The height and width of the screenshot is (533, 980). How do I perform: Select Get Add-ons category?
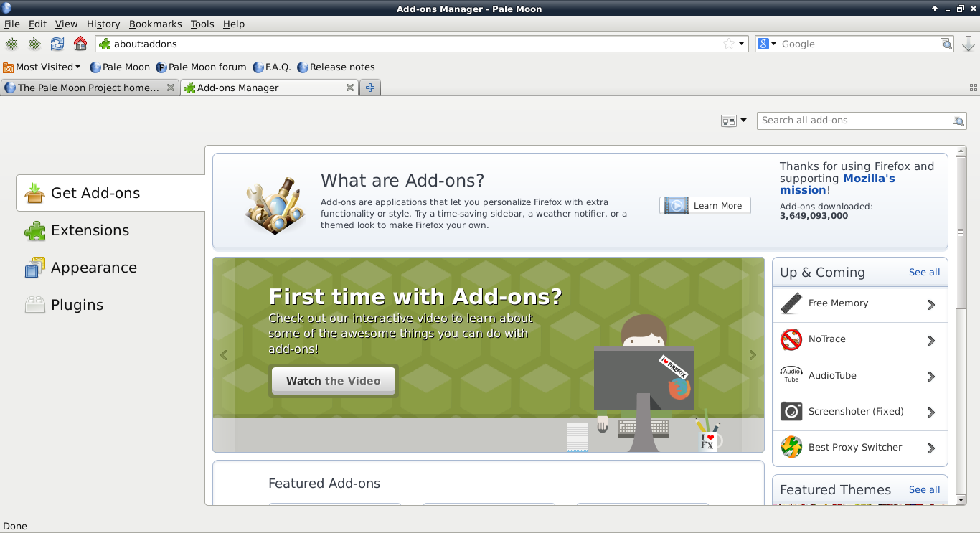pyautogui.click(x=110, y=193)
